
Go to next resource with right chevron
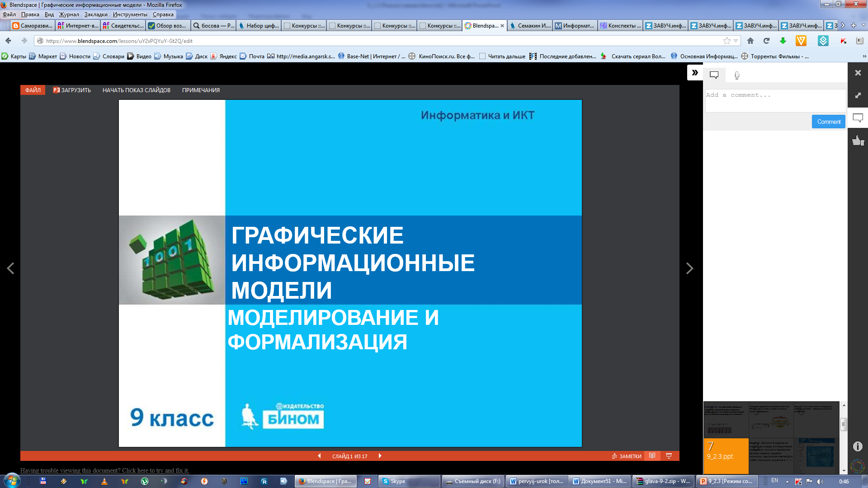pyautogui.click(x=689, y=268)
